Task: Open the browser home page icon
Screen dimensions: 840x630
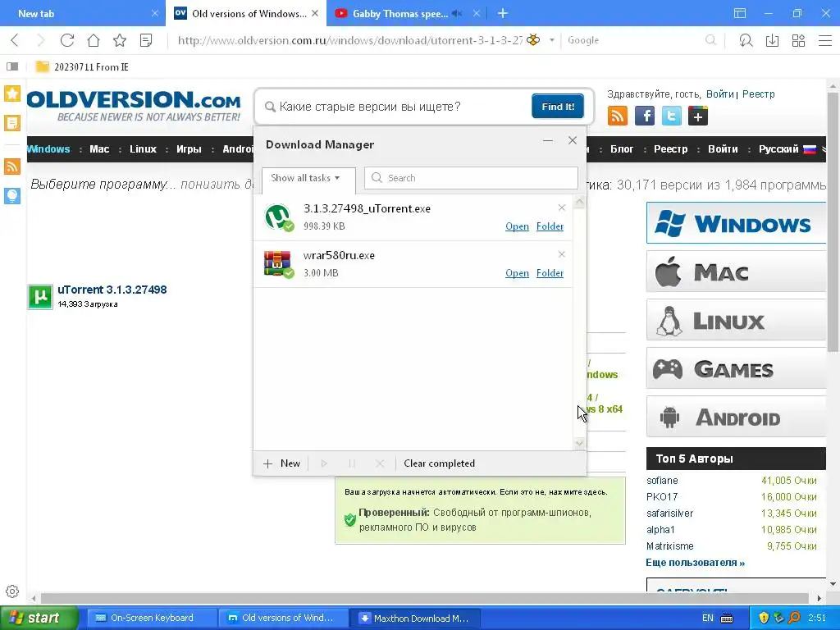Action: (x=94, y=40)
